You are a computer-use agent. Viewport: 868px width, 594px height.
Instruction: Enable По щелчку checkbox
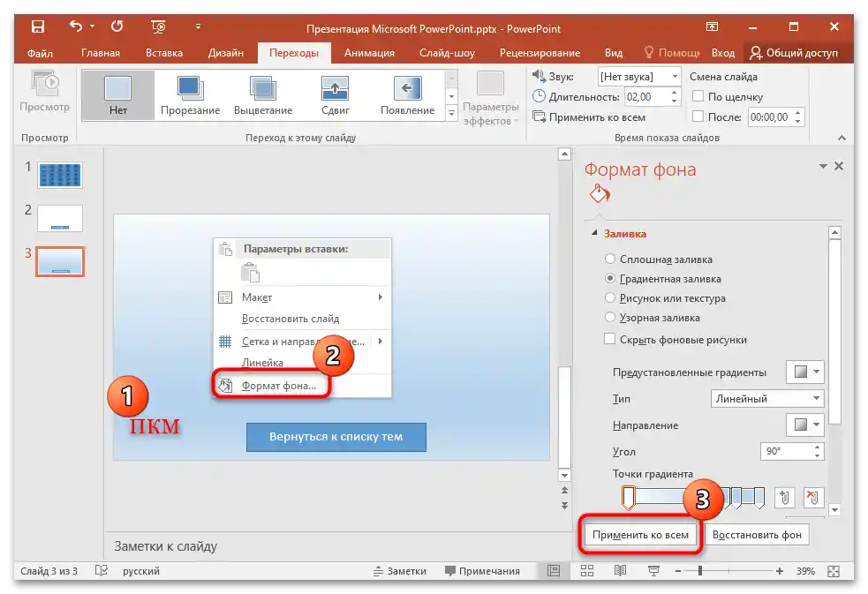tap(698, 96)
